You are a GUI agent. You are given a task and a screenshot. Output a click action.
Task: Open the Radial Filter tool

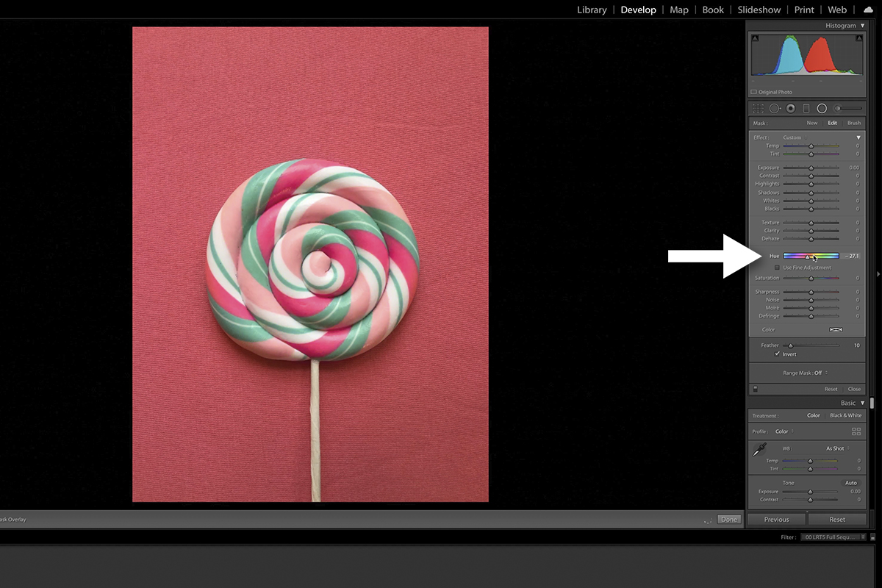820,108
